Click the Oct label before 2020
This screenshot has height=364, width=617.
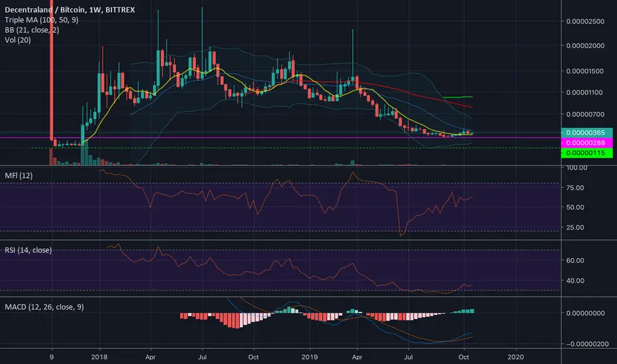pos(463,357)
